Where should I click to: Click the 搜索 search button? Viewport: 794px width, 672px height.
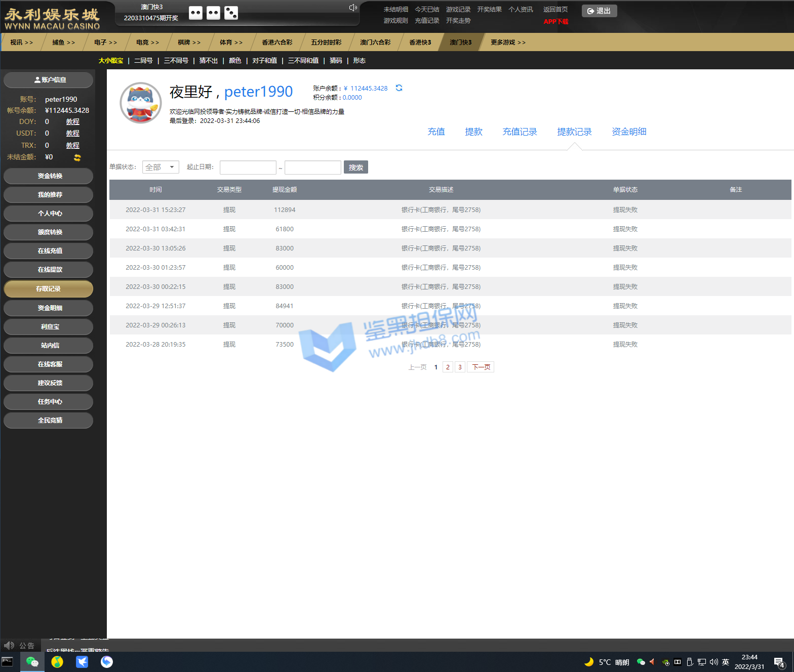[x=355, y=167]
